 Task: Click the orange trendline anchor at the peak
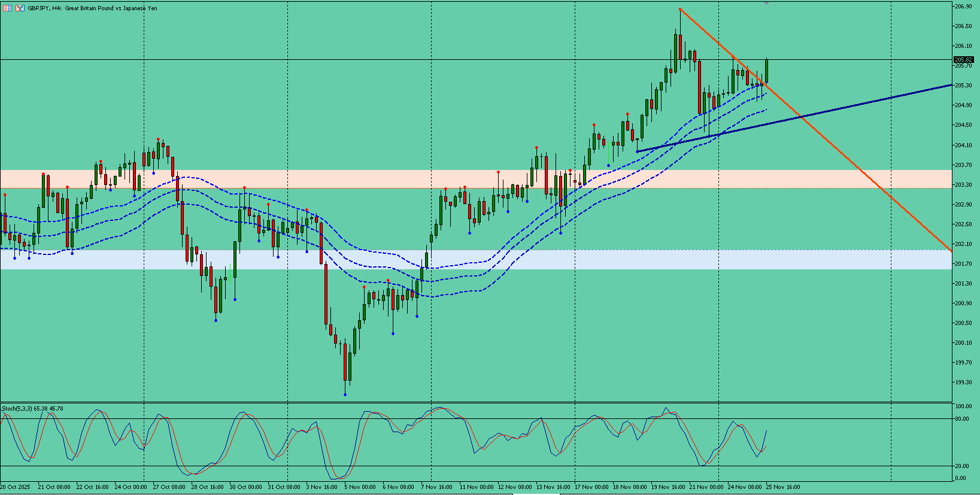coord(680,9)
